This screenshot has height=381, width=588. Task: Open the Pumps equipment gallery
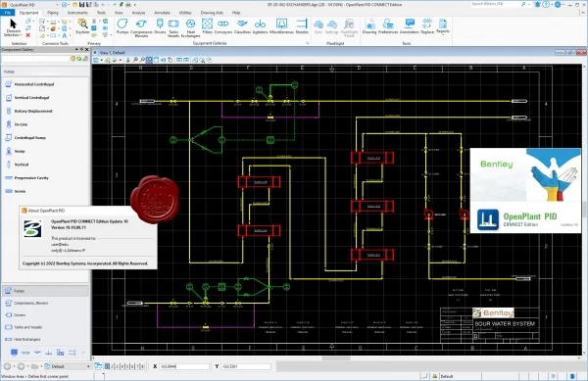[x=122, y=26]
